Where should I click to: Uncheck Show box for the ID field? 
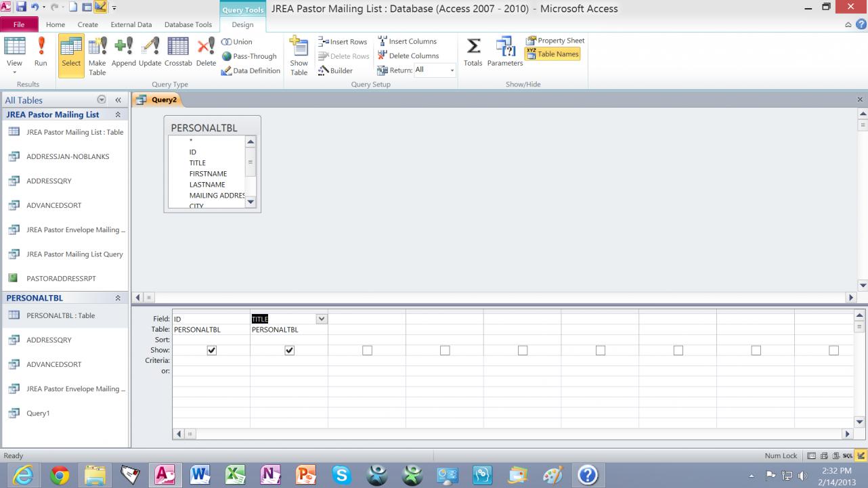pyautogui.click(x=212, y=351)
